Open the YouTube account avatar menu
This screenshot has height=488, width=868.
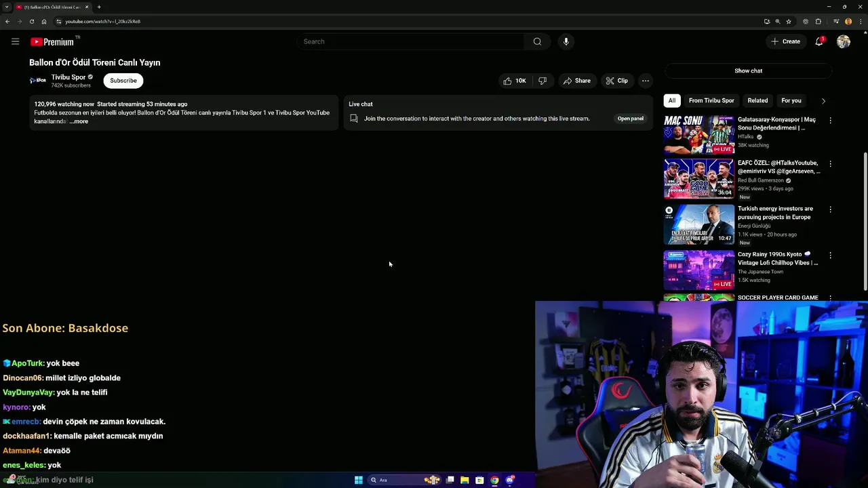844,41
